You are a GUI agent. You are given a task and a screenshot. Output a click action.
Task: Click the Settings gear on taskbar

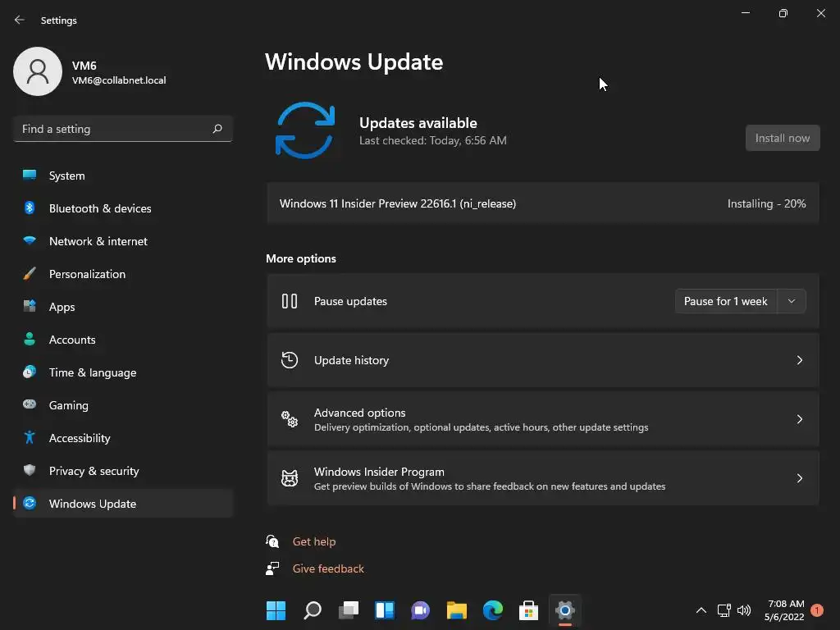click(564, 610)
